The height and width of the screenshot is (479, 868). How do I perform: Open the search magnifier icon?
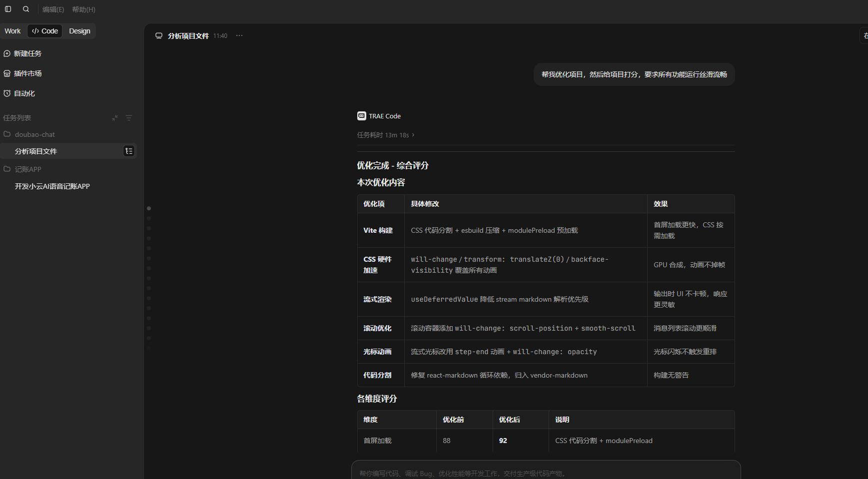[x=26, y=9]
